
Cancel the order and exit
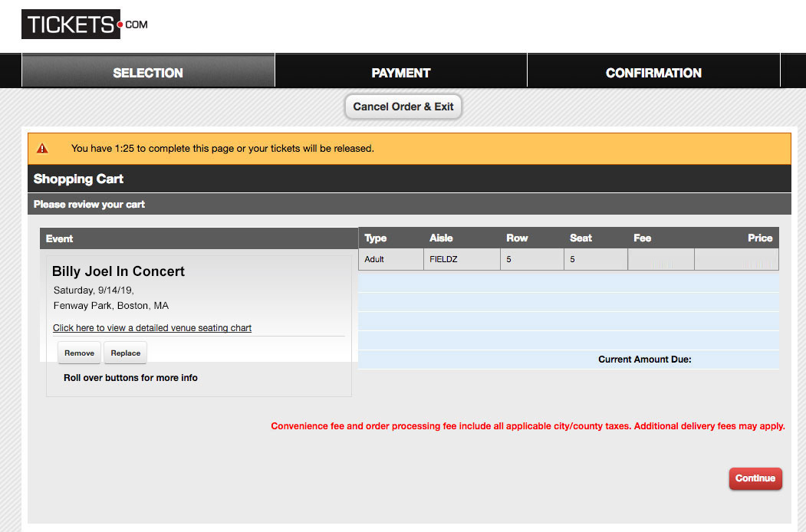(x=403, y=107)
